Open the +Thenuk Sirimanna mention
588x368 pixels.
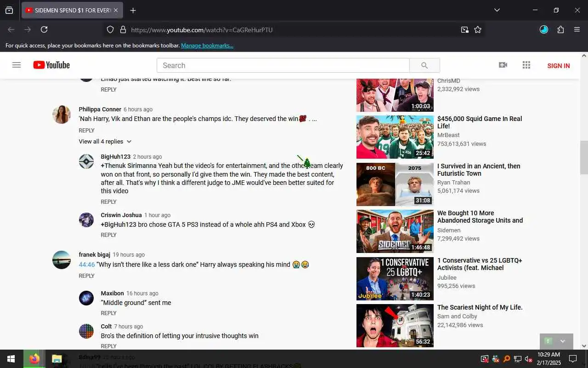coord(129,166)
